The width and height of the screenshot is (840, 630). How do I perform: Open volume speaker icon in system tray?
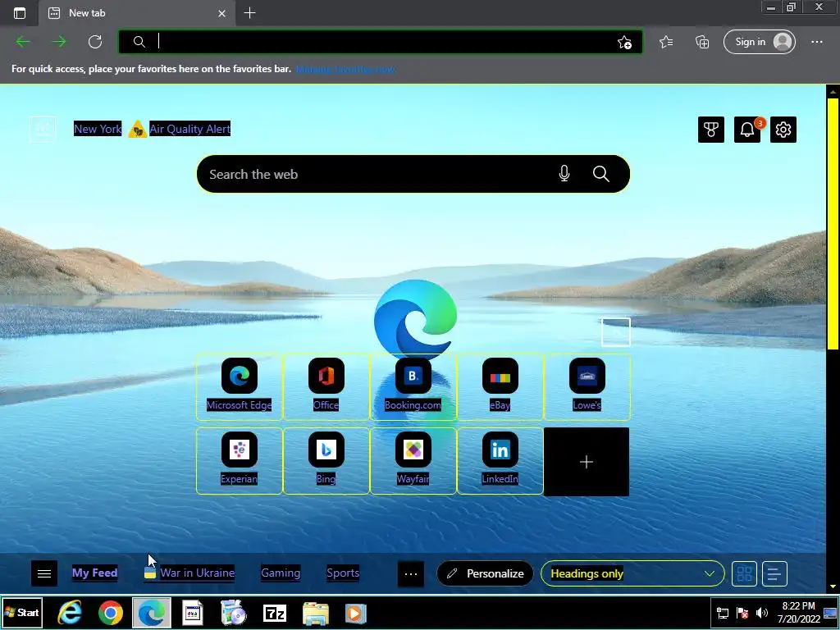click(x=761, y=613)
